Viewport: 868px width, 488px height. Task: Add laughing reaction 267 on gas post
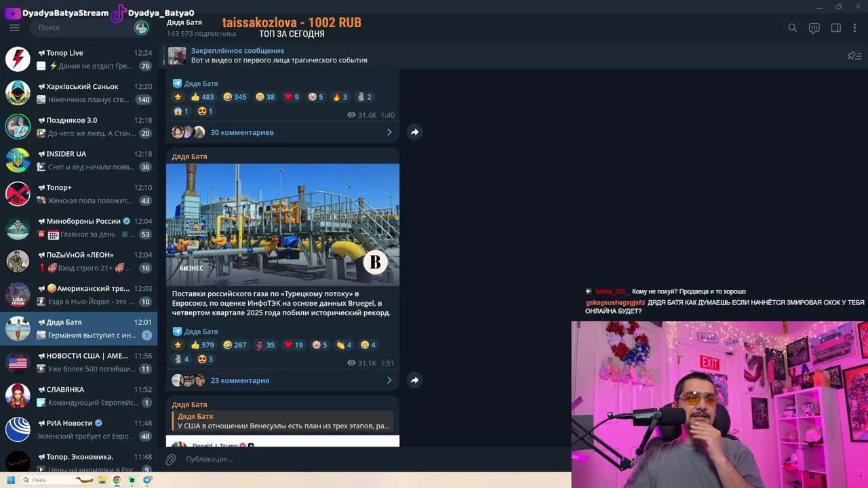pos(235,345)
